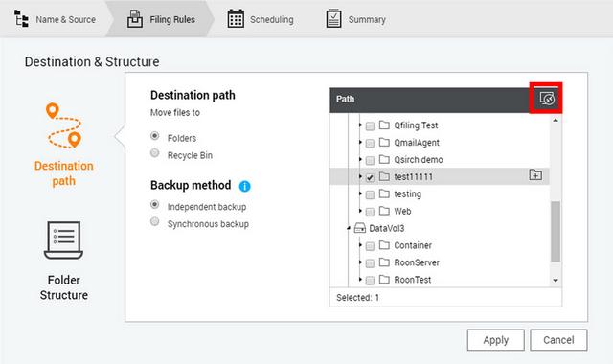Viewport: 613px width, 364px height.
Task: Click the remote connection icon in Path header
Action: (x=547, y=99)
